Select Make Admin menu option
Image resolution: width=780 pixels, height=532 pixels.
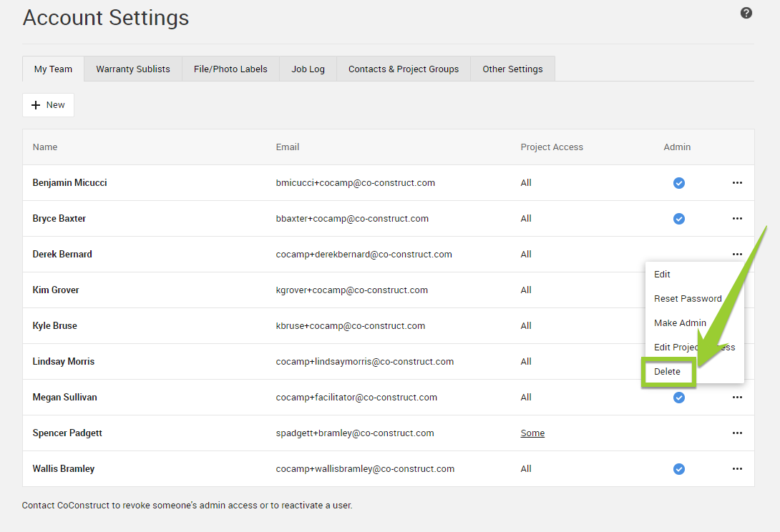[x=680, y=323]
